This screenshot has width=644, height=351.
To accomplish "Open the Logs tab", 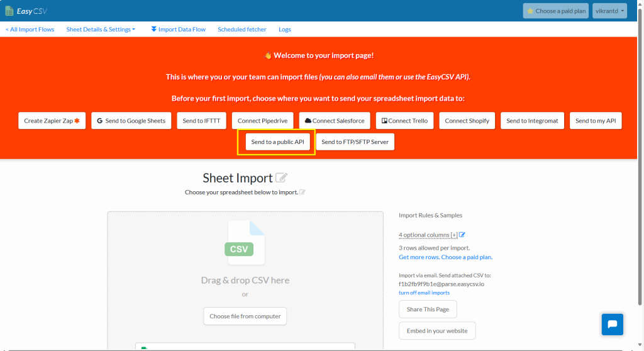I will tap(284, 30).
